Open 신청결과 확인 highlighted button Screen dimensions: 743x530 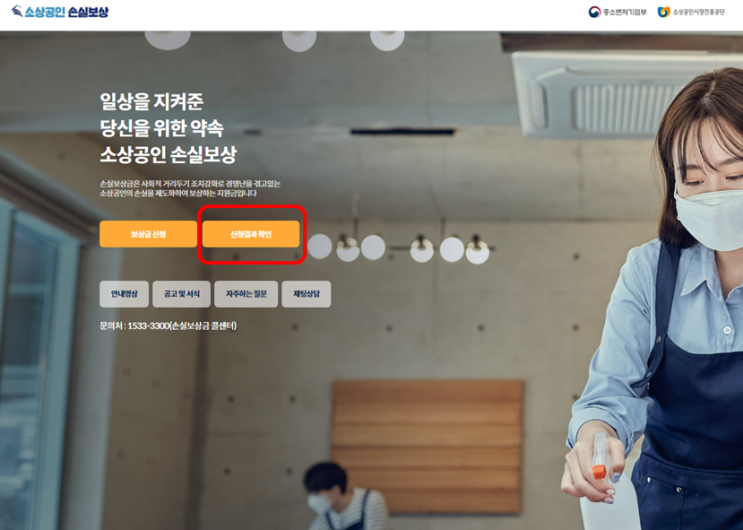[251, 234]
